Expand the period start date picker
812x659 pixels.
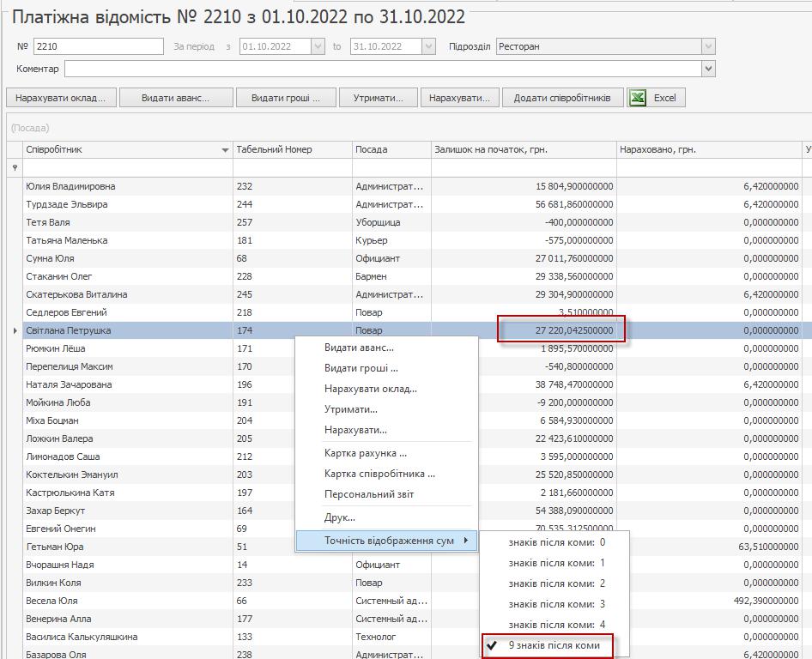[x=317, y=46]
